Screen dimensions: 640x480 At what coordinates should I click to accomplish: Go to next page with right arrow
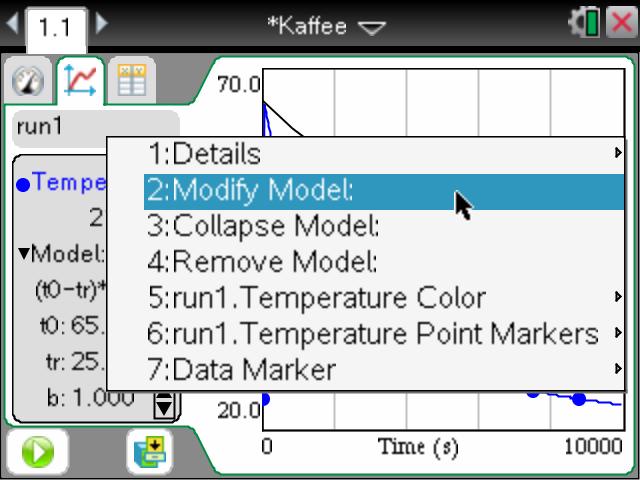coord(102,24)
